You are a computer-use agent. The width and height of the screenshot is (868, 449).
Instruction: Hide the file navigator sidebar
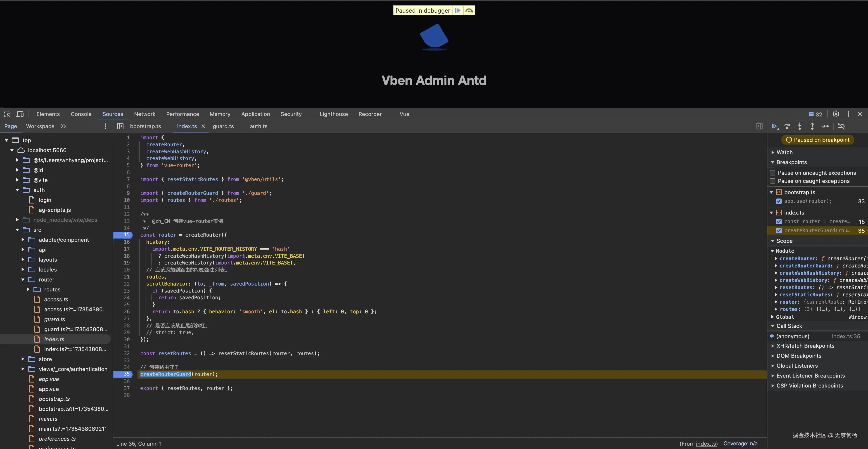click(x=120, y=126)
